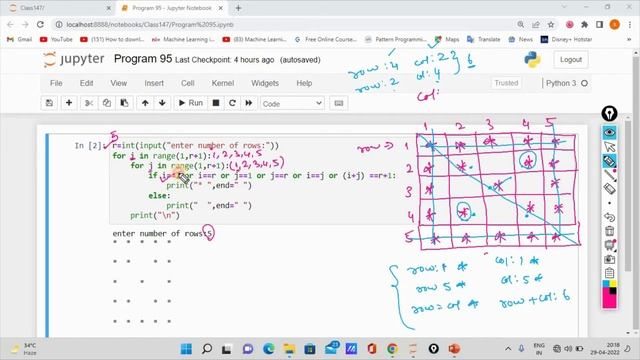Open a new browser tab
Viewport: 640px width, 360px height.
pos(238,8)
